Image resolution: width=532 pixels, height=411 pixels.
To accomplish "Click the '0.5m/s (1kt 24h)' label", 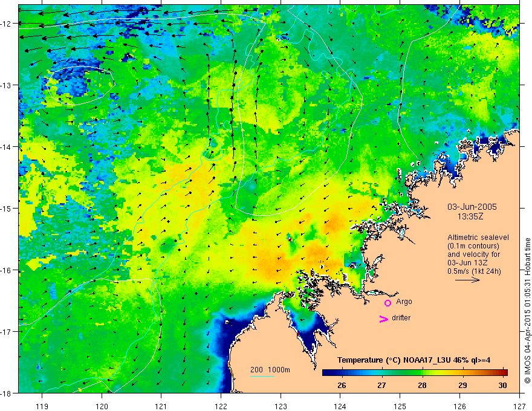I will 474,271.
